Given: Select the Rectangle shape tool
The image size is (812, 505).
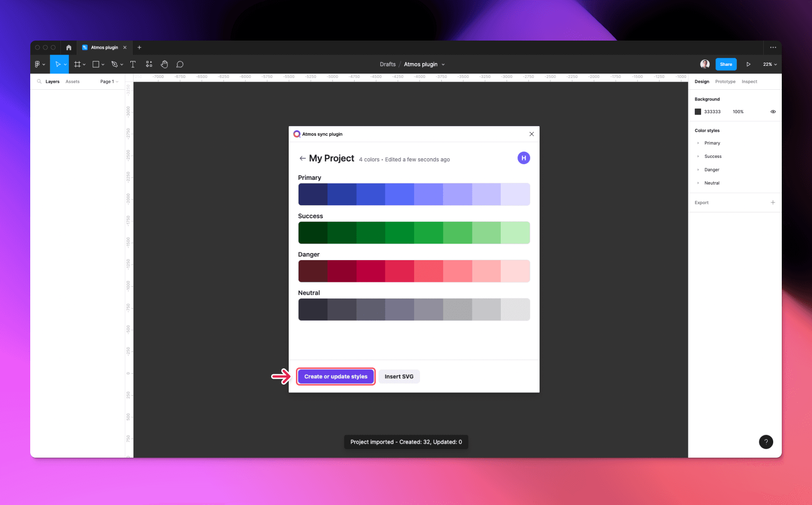Looking at the screenshot, I should click(x=96, y=64).
